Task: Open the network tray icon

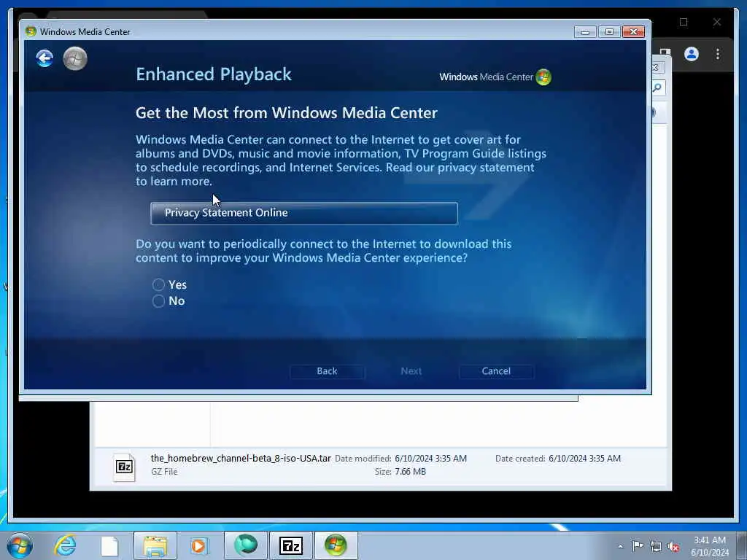Action: click(x=656, y=546)
